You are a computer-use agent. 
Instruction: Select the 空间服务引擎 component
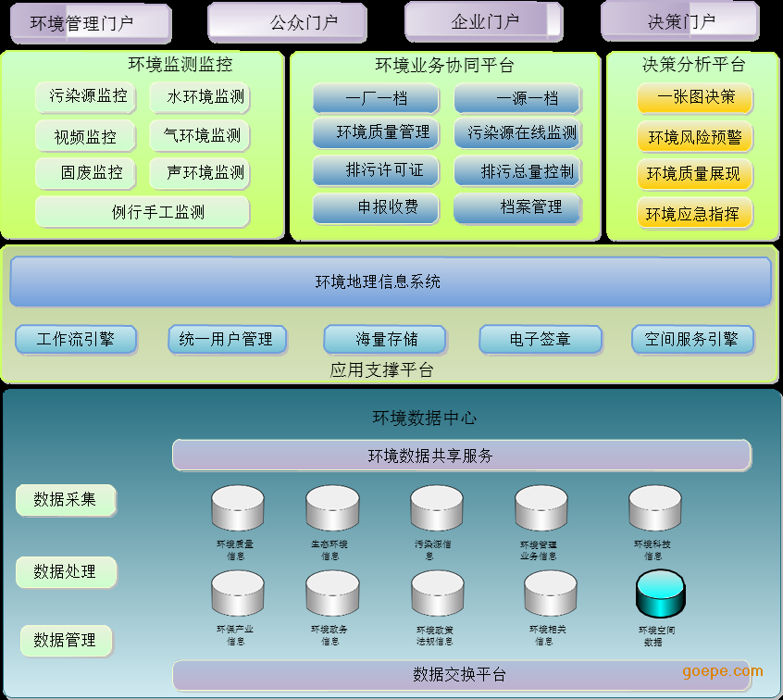point(692,340)
